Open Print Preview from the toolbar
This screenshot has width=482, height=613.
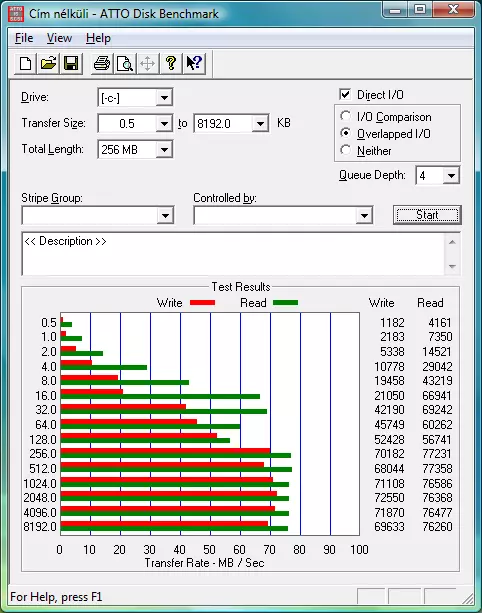pos(125,63)
